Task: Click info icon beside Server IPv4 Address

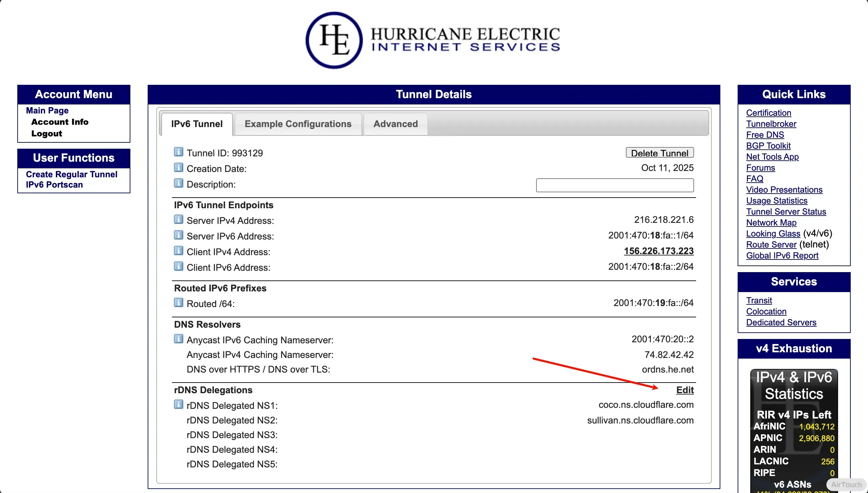Action: point(178,220)
